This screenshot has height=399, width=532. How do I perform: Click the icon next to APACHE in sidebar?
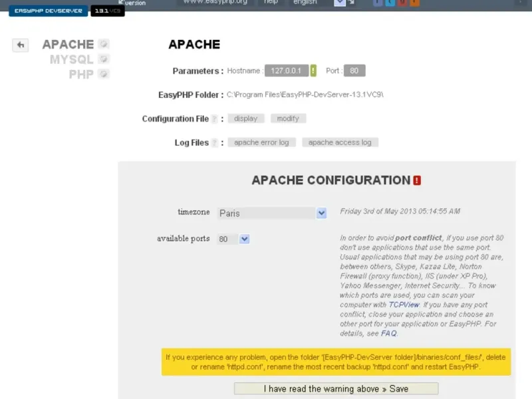(104, 44)
